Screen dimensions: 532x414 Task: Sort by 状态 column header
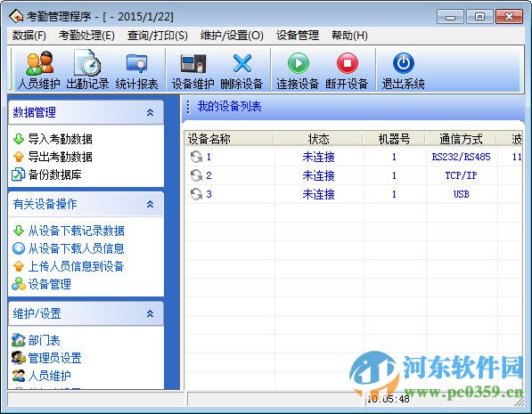(318, 139)
